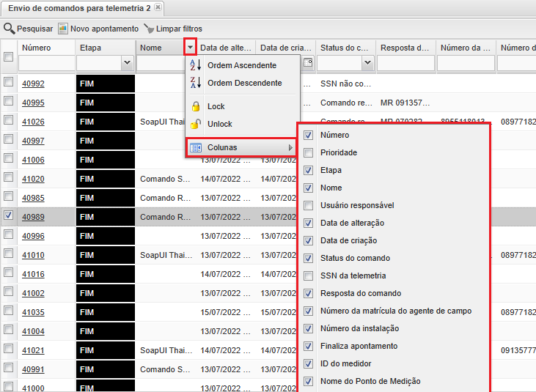Click the Ordem Descendente Z-A icon

196,83
